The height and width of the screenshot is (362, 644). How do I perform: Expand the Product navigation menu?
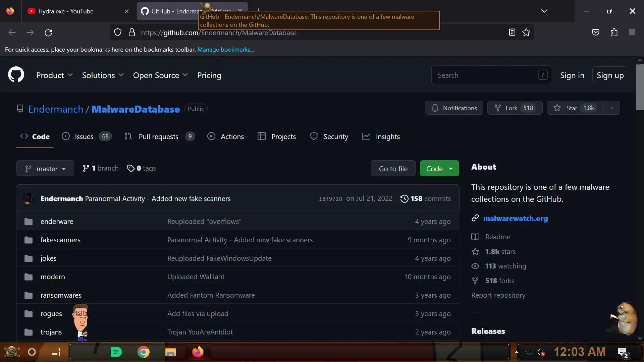pos(54,75)
